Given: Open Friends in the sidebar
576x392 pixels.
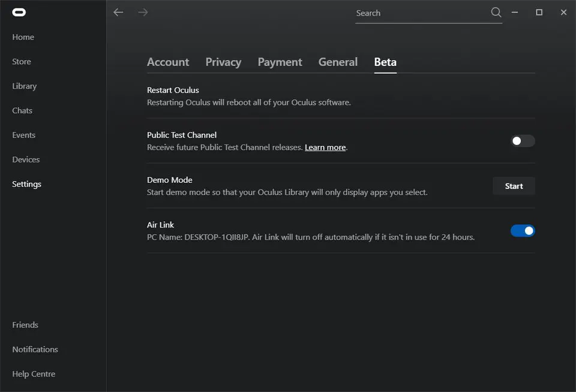Looking at the screenshot, I should (25, 325).
